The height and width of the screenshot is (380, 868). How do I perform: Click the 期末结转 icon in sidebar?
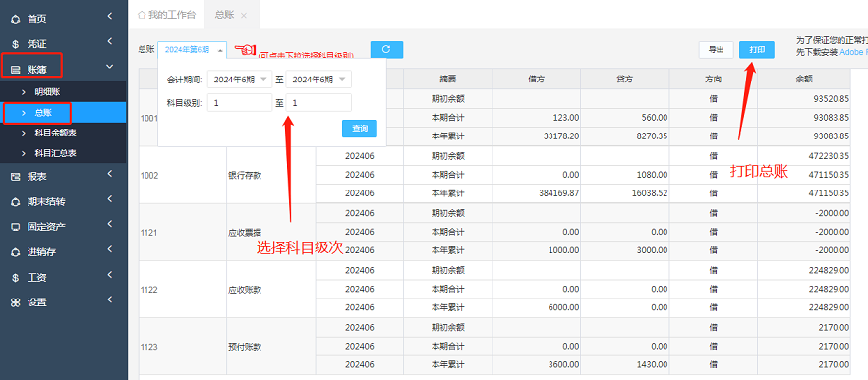(x=16, y=202)
